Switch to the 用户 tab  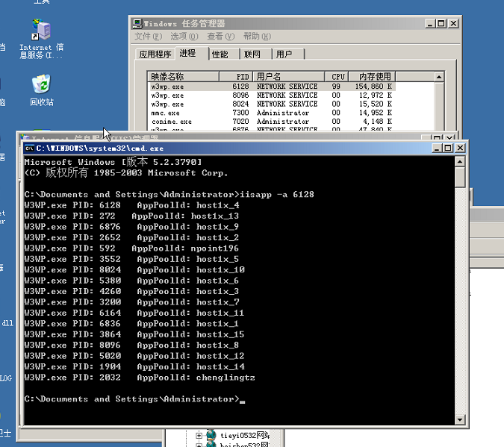coord(284,54)
